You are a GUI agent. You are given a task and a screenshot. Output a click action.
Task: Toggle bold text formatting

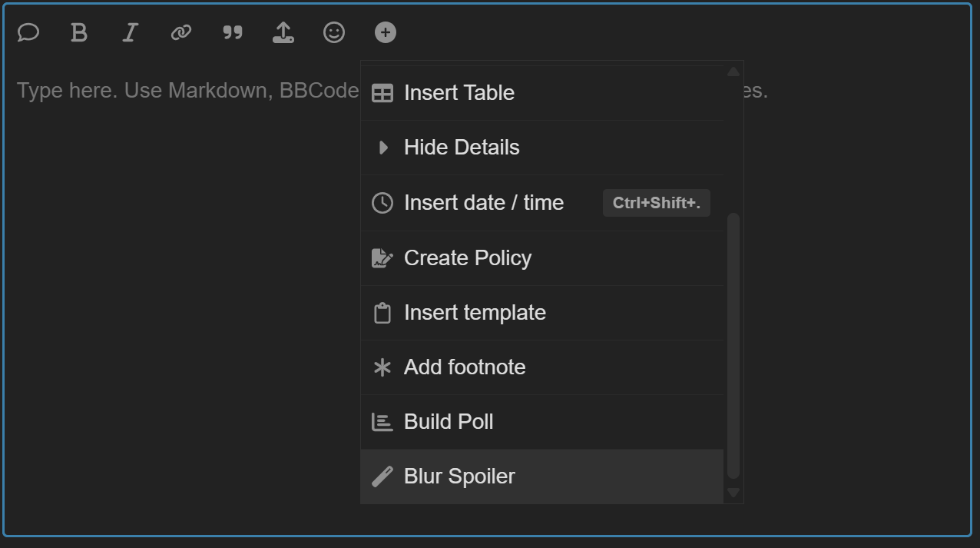pos(79,32)
